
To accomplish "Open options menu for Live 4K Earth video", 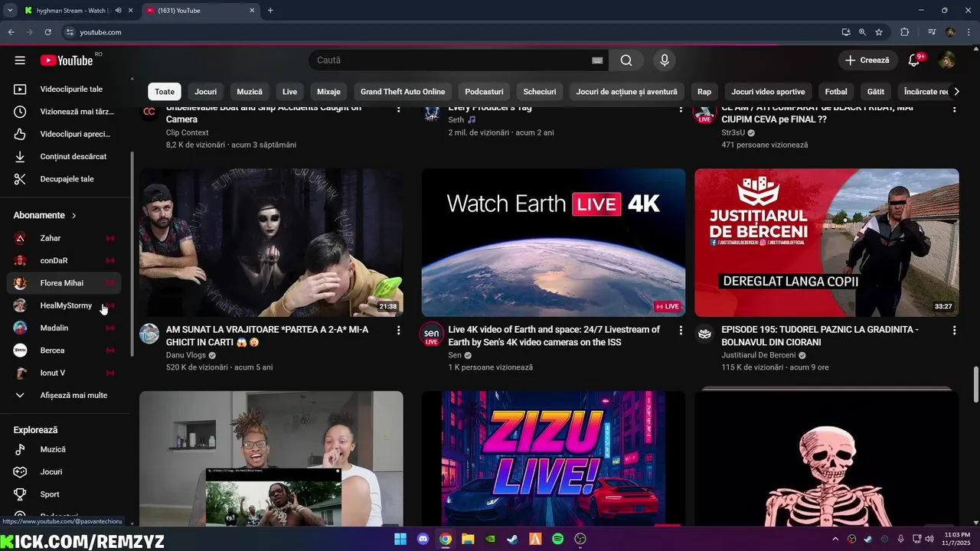I will (x=681, y=331).
